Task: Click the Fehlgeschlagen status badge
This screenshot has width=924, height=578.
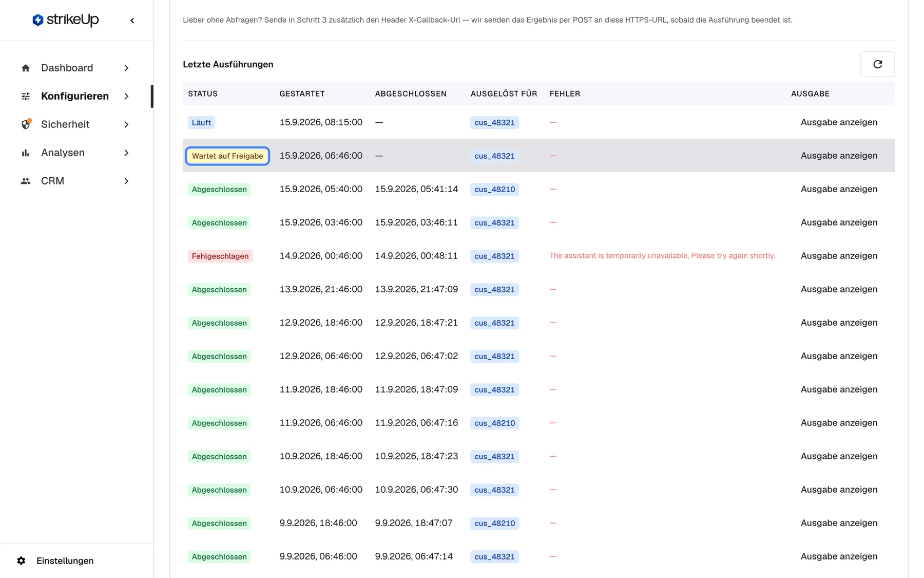Action: [220, 256]
